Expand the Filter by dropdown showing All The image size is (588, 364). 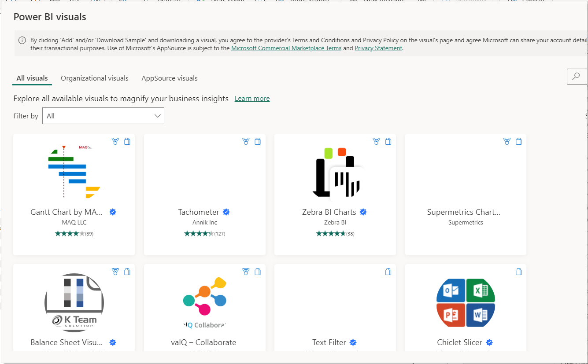[103, 116]
